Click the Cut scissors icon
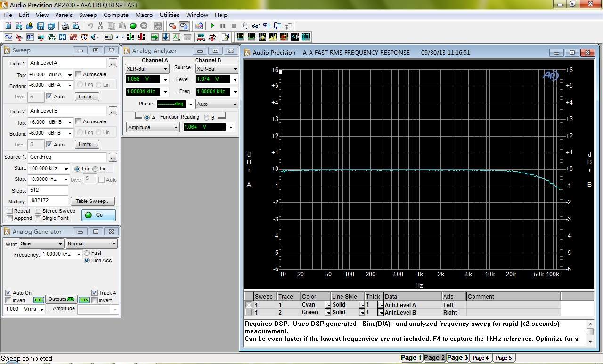This screenshot has width=603, height=364. pos(100,26)
